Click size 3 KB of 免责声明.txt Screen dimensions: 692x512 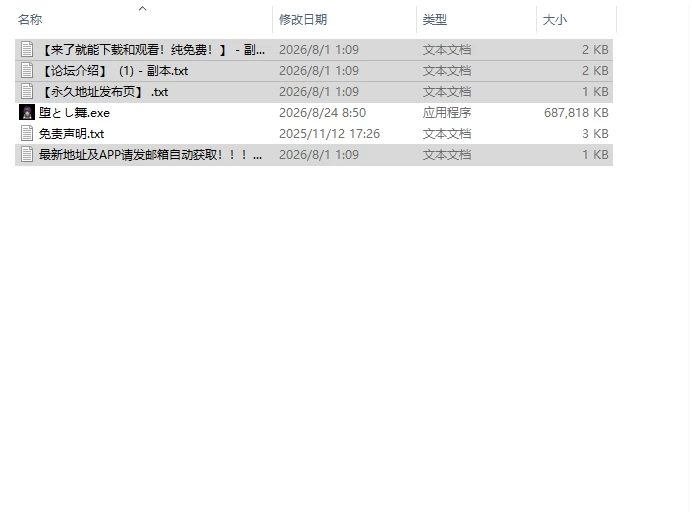click(595, 134)
